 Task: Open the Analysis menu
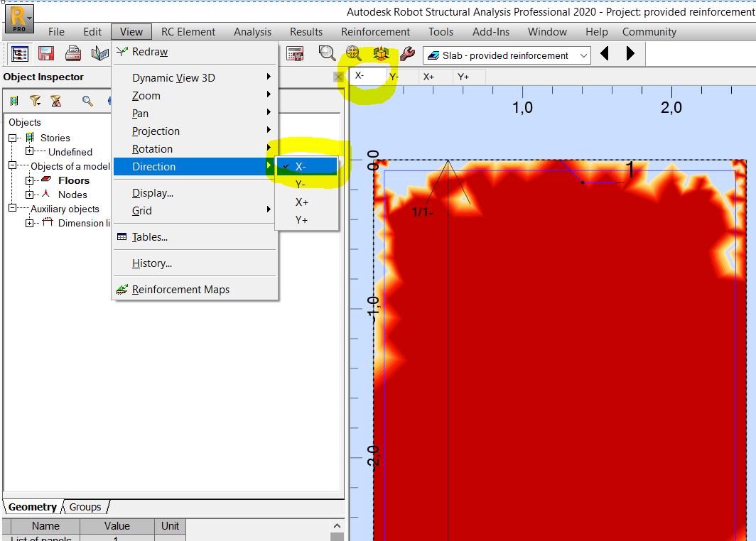click(x=253, y=32)
